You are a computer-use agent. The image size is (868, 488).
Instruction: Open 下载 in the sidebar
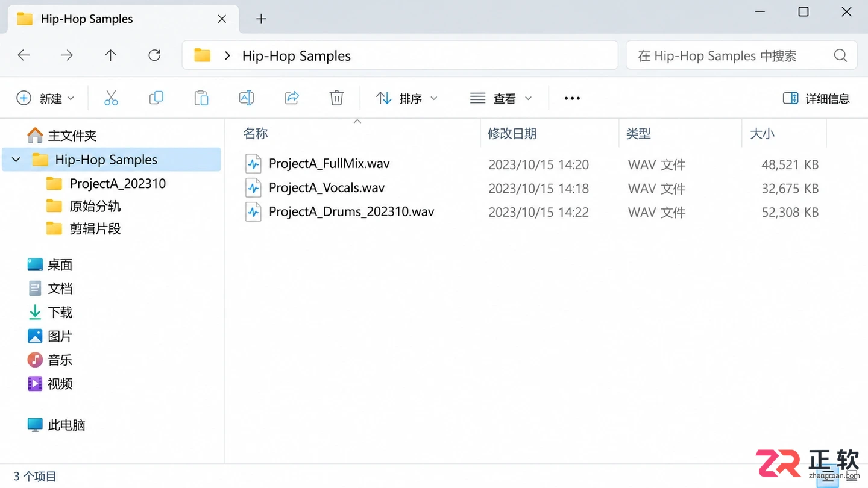[x=50, y=312]
